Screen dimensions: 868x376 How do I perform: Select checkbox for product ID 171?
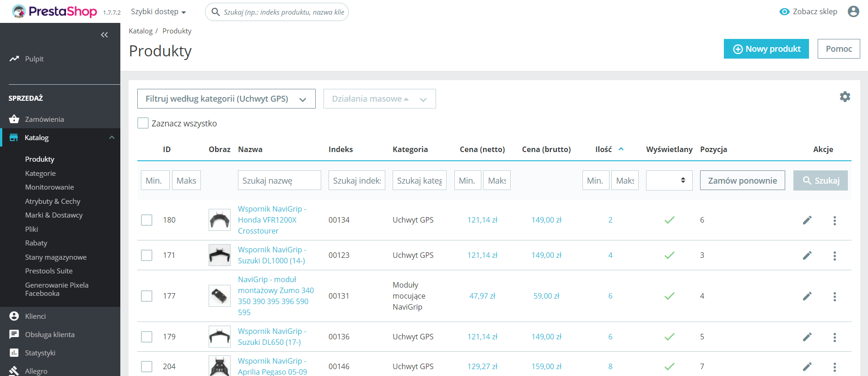(146, 255)
